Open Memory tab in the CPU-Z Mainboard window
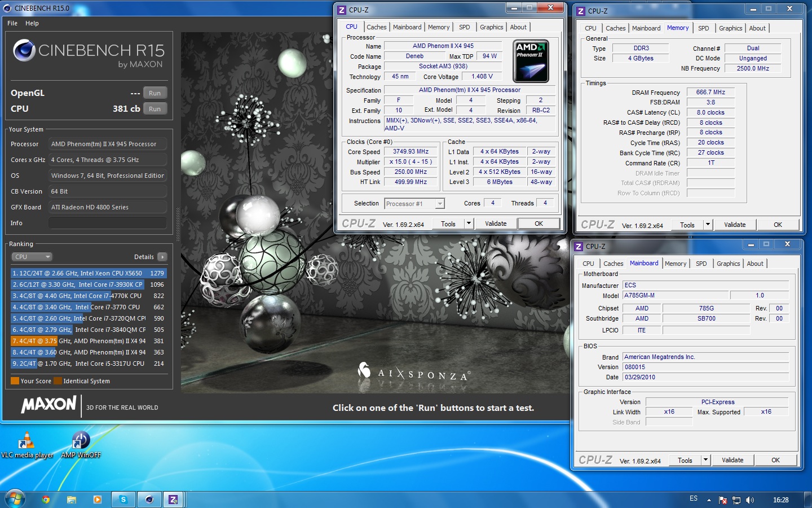Image resolution: width=812 pixels, height=508 pixels. 676,264
